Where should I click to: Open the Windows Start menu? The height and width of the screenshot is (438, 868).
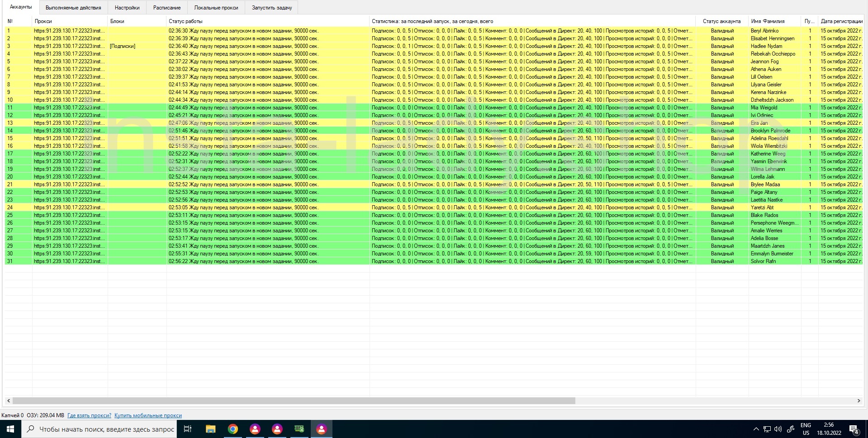pos(10,429)
